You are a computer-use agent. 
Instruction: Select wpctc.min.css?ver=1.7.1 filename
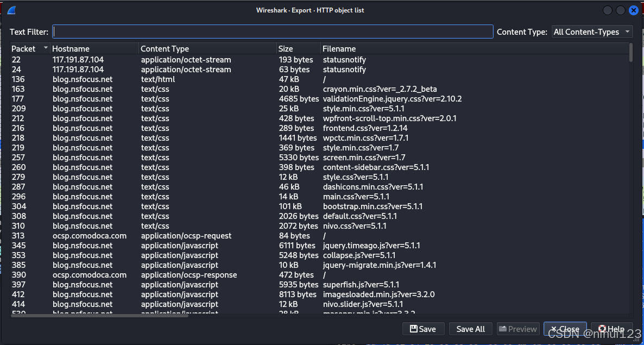point(365,138)
